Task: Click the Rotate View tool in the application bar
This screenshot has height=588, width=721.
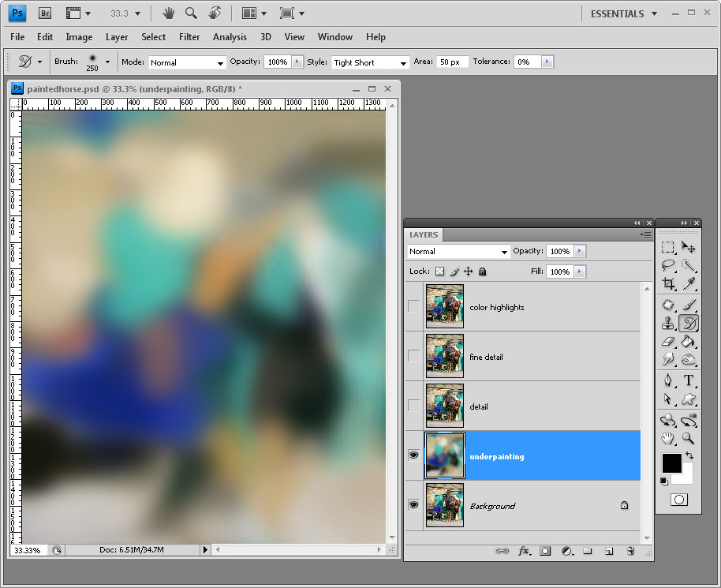Action: [x=215, y=13]
